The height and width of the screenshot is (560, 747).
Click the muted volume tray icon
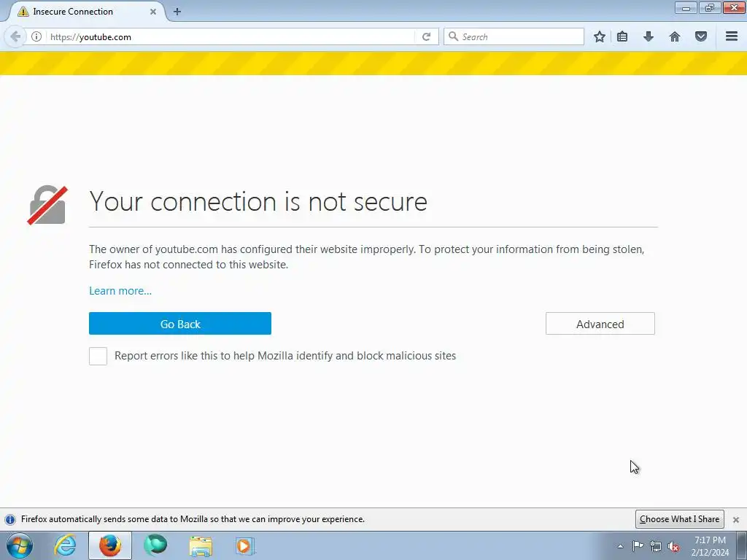pyautogui.click(x=673, y=546)
